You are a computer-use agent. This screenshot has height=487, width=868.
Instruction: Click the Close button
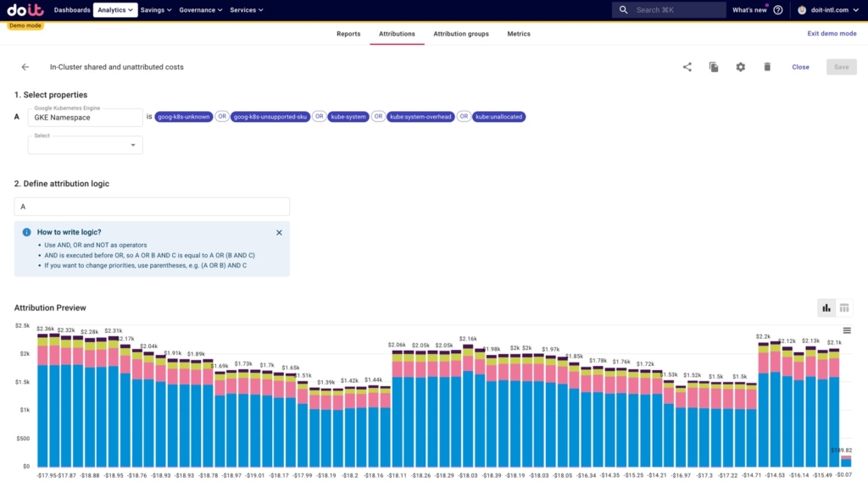pos(800,67)
